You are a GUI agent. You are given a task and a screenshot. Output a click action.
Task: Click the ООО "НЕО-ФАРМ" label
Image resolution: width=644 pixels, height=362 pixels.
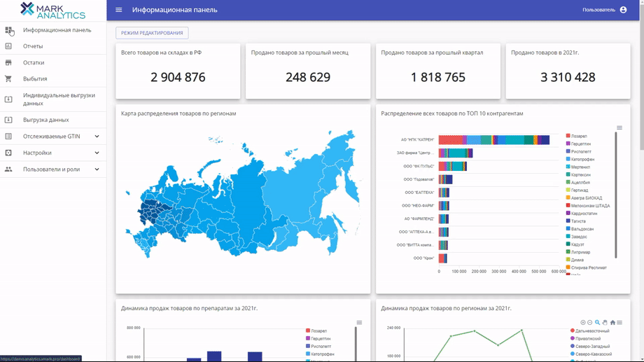[418, 205]
